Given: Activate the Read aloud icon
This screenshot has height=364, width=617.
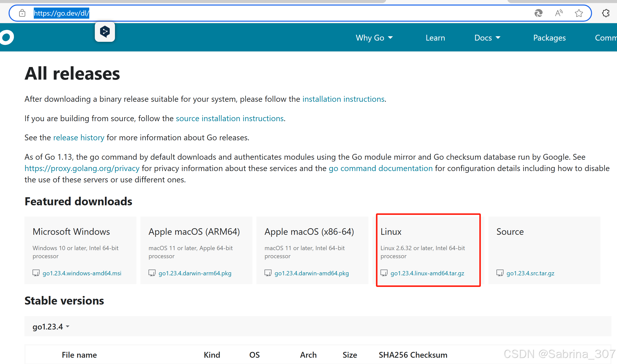Looking at the screenshot, I should click(x=559, y=13).
